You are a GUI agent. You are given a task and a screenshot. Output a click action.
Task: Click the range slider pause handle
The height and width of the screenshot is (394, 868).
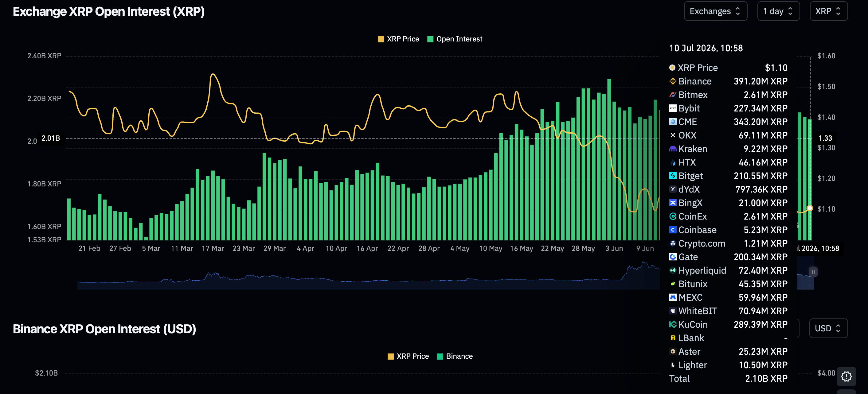click(x=813, y=272)
